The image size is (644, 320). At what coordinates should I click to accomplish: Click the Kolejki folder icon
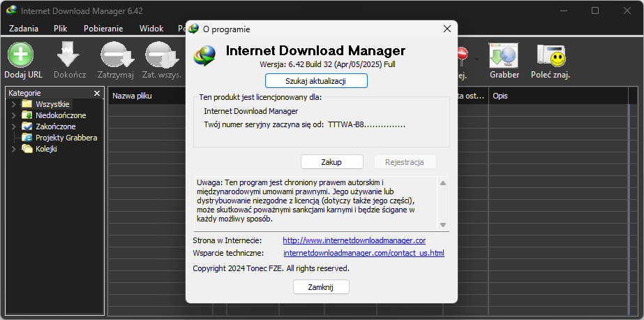click(27, 149)
